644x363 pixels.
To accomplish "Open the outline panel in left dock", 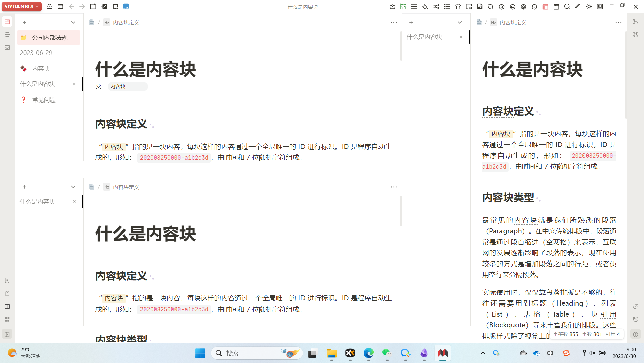I will click(x=7, y=35).
